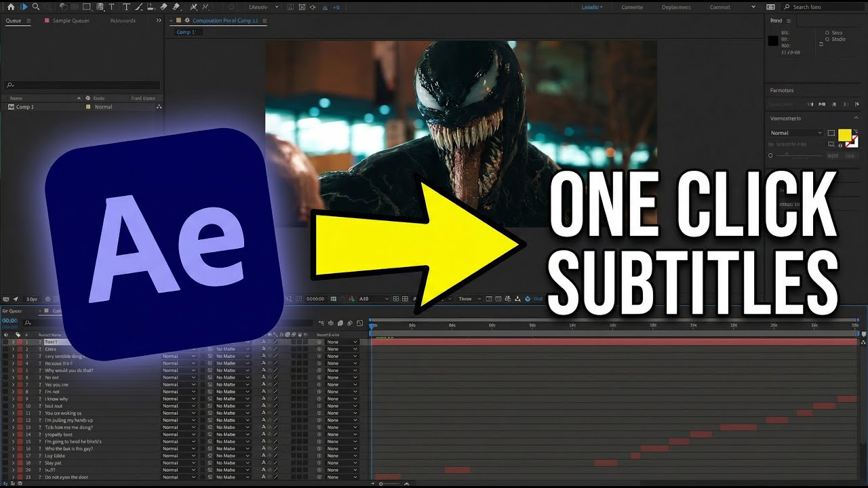The height and width of the screenshot is (488, 868).
Task: Switch to the Sample Queuer tab
Action: tap(70, 21)
